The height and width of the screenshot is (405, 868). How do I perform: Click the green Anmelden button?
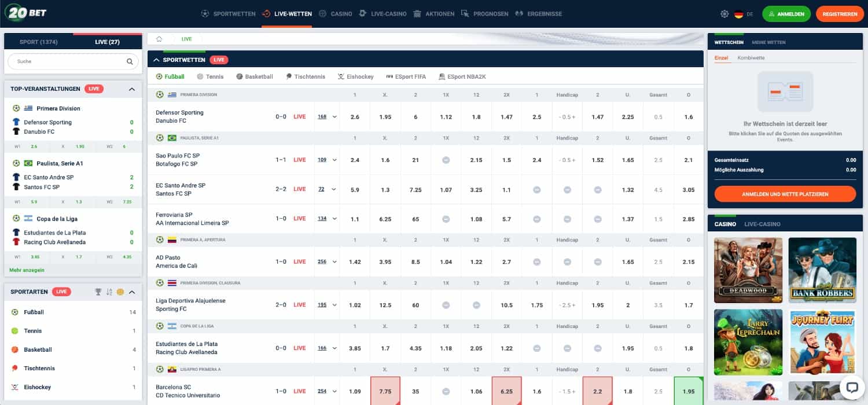click(786, 14)
